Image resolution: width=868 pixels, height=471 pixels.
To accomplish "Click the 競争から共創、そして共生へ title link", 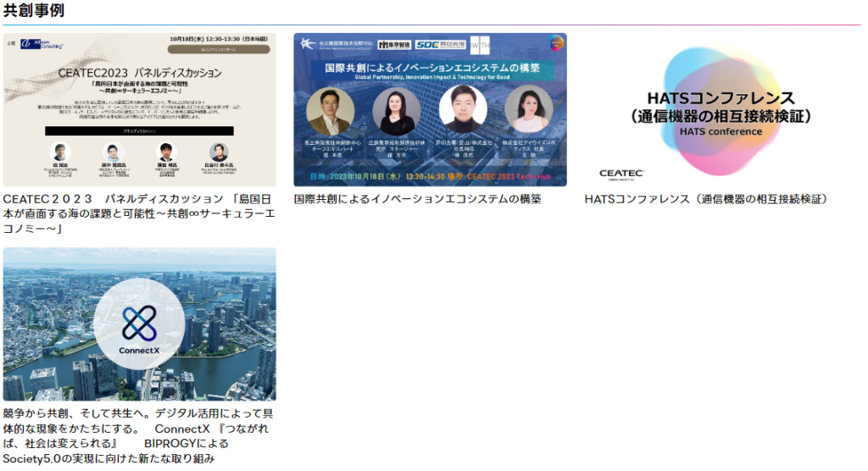I will tap(138, 436).
